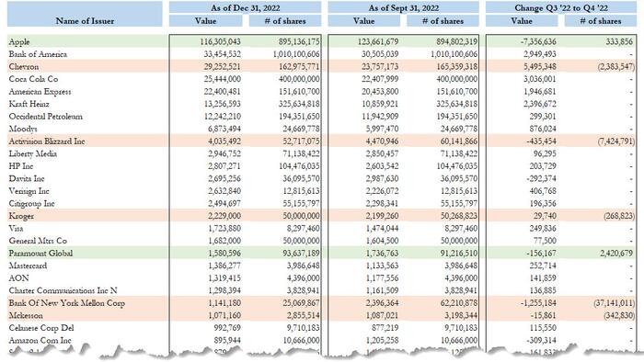Select the Chevron issuer cell
The height and width of the screenshot is (362, 644).
point(24,66)
